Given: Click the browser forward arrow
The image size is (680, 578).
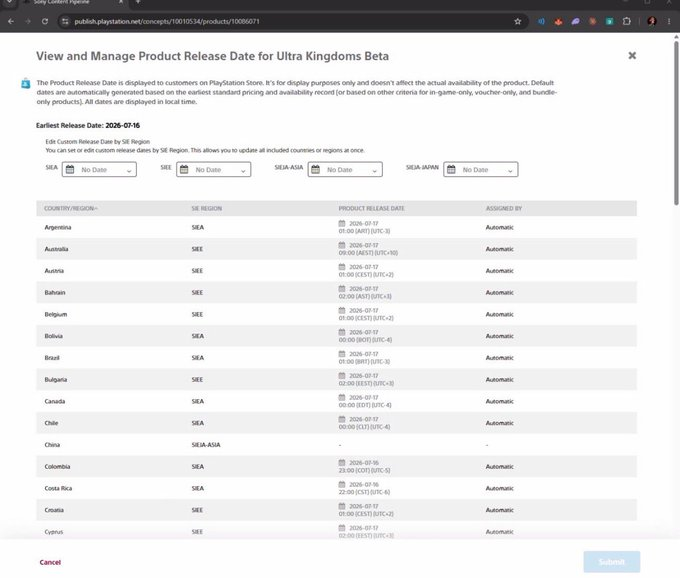Looking at the screenshot, I should click(x=28, y=21).
